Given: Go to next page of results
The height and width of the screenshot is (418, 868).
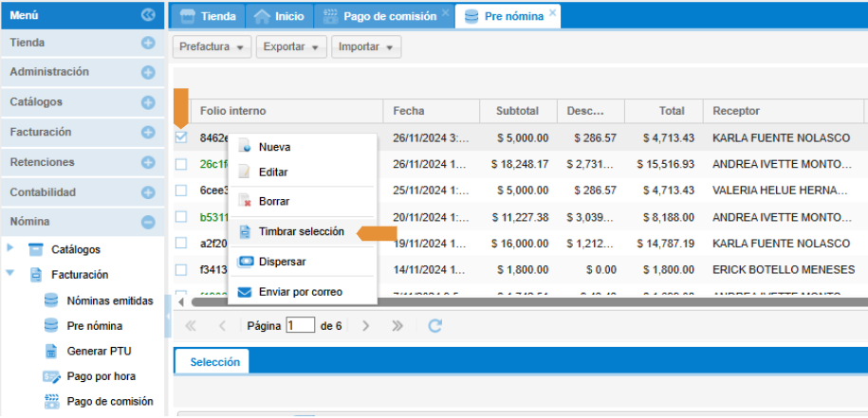Looking at the screenshot, I should [x=366, y=326].
